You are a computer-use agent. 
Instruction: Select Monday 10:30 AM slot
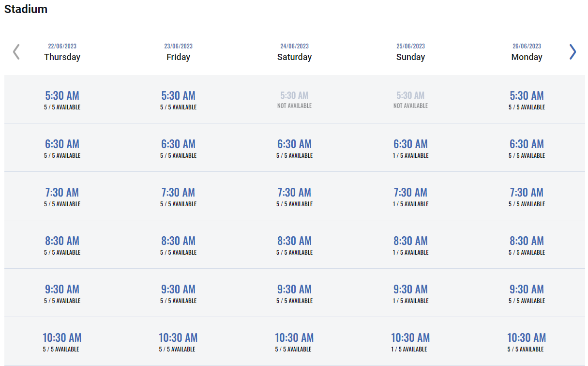[x=527, y=341]
